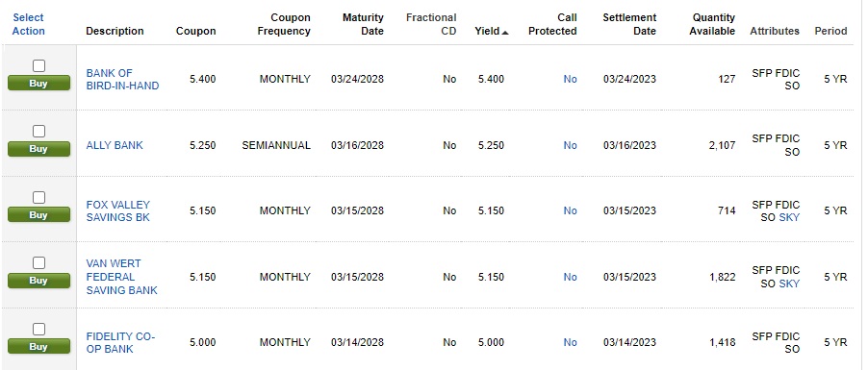Click the Select Action column header
The height and width of the screenshot is (370, 868).
pos(28,24)
